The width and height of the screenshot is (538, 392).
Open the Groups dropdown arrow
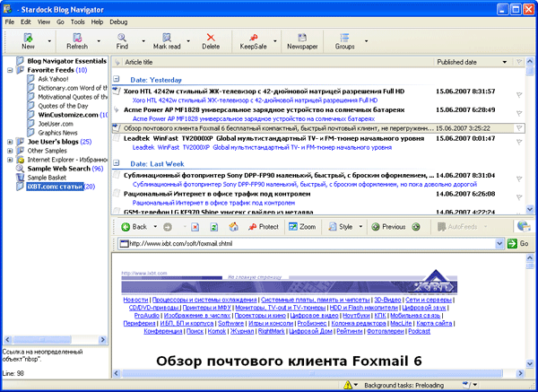point(366,41)
